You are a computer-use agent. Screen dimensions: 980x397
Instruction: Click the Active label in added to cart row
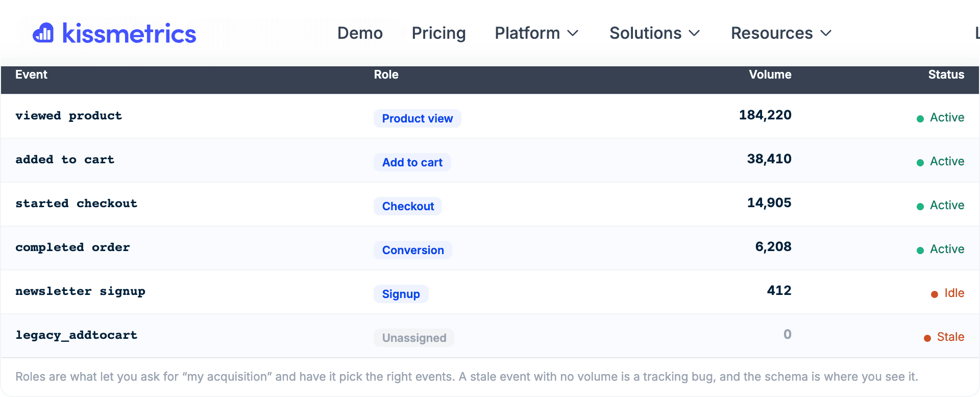947,161
